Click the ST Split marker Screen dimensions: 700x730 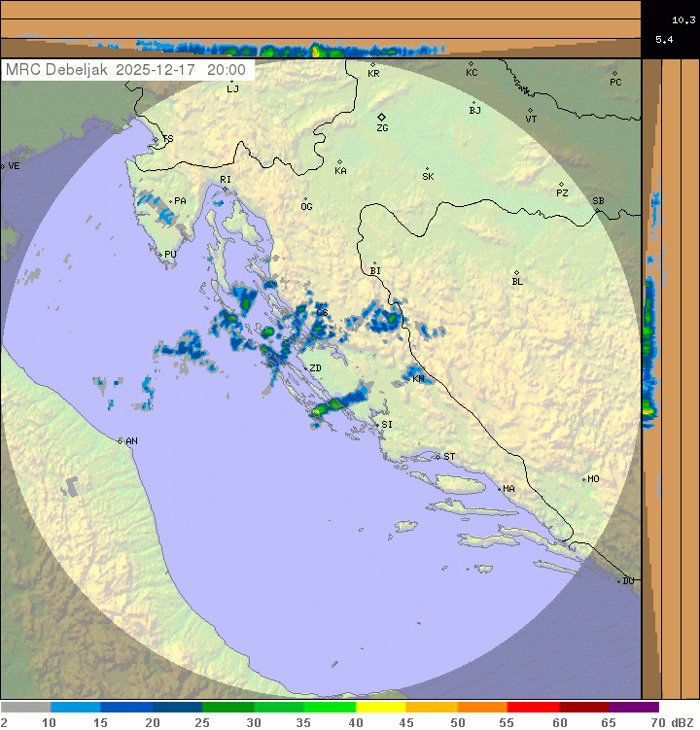[438, 457]
